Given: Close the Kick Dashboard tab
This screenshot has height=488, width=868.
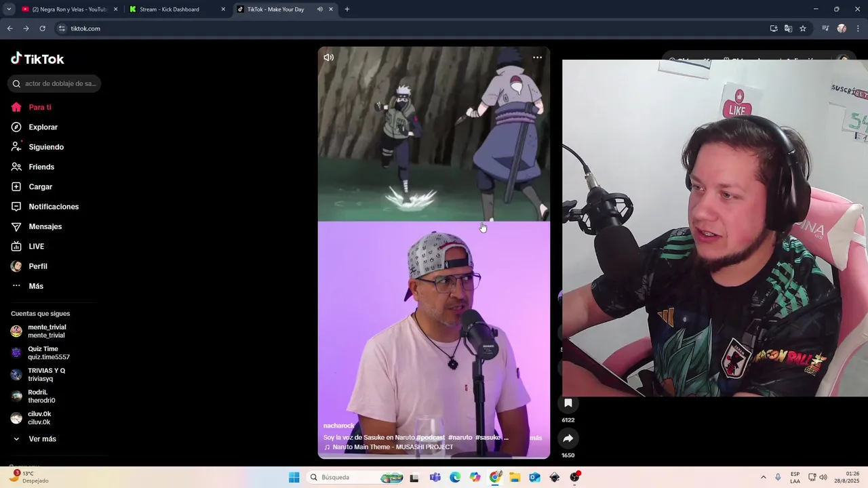Looking at the screenshot, I should point(223,9).
